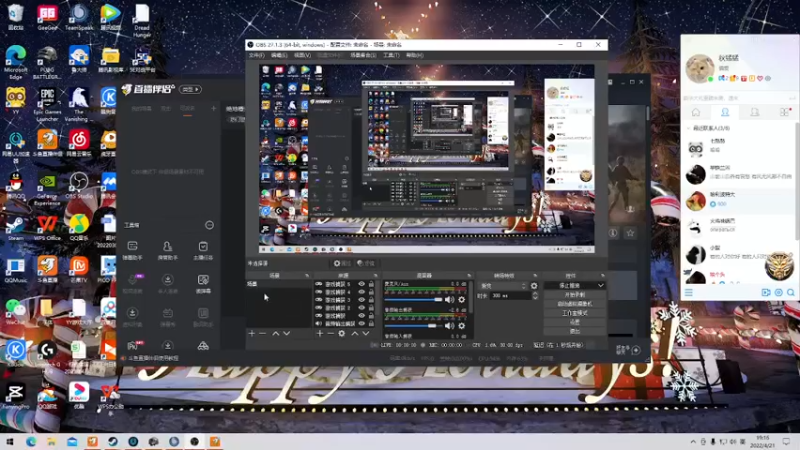Click the 工作室模式 button
This screenshot has width=800, height=450.
[574, 313]
